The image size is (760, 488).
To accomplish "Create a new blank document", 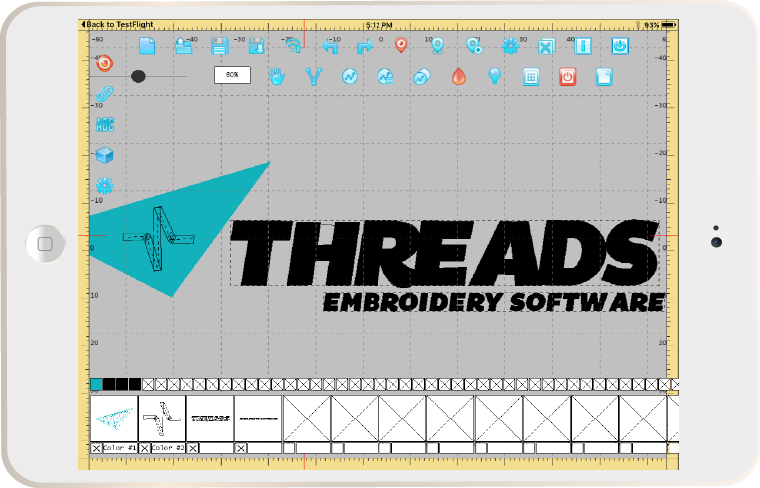I will coord(147,46).
